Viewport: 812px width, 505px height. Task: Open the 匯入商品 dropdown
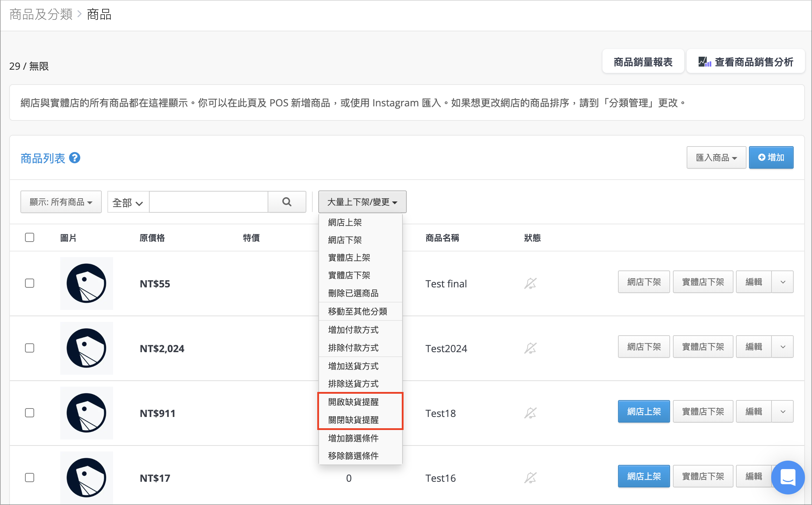click(716, 157)
